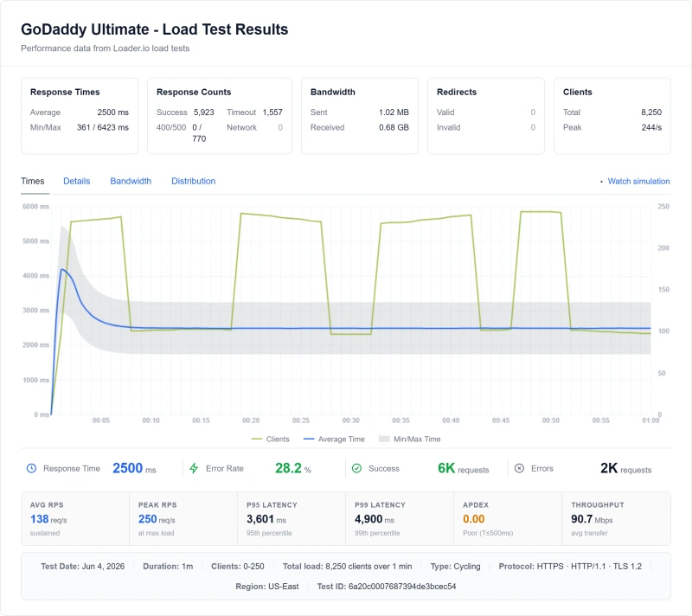Click the APDEX 0.00 score
This screenshot has width=692, height=616.
click(473, 519)
